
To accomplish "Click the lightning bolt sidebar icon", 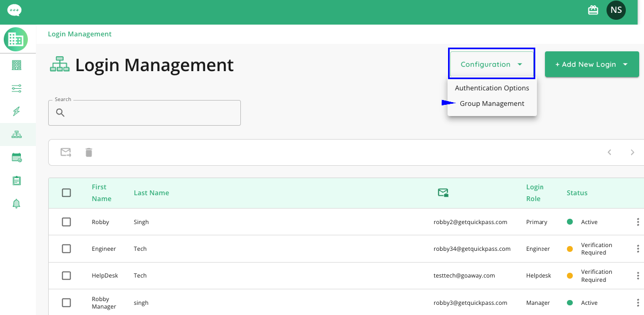I will [17, 111].
